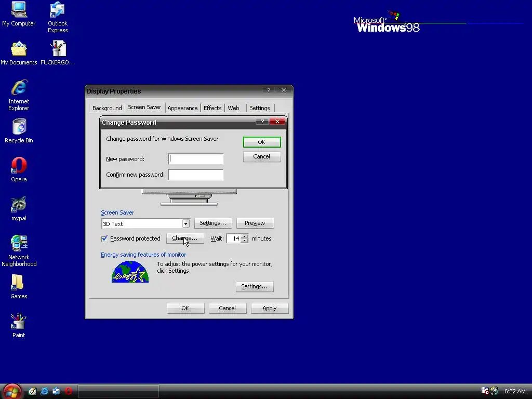Click the help button in Change Password
The image size is (532, 399).
(262, 122)
